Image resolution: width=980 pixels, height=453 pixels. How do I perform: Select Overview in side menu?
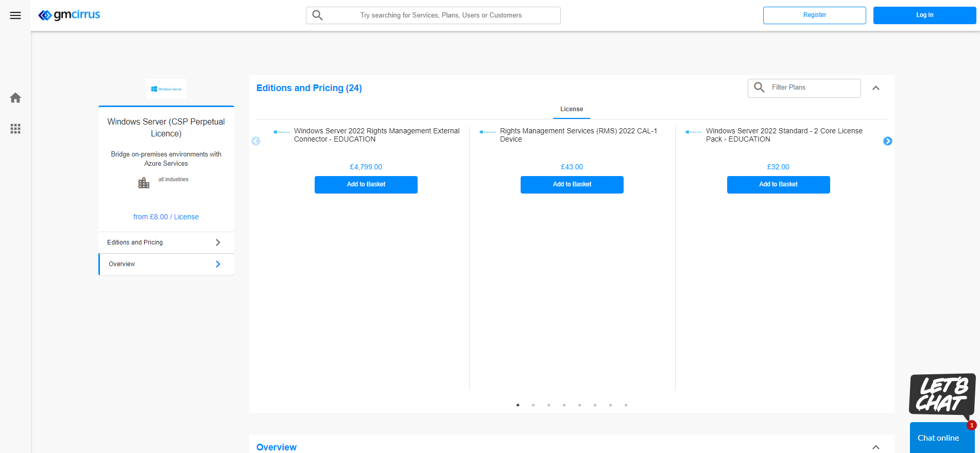click(x=166, y=264)
